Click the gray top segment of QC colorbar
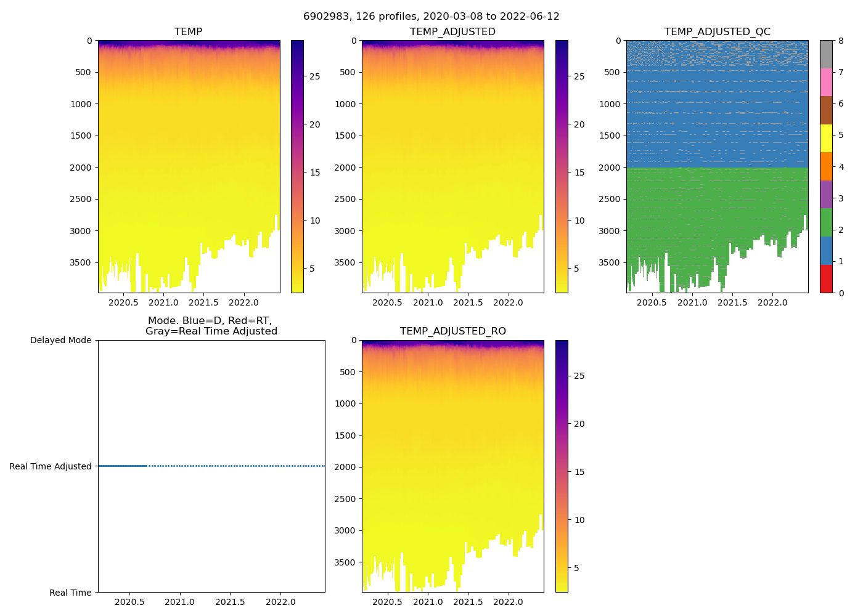 click(826, 54)
